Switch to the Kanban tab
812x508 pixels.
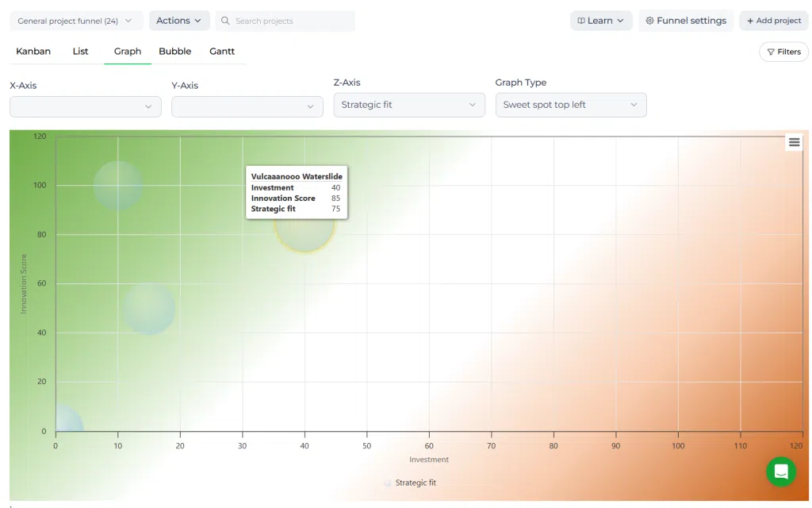(33, 52)
